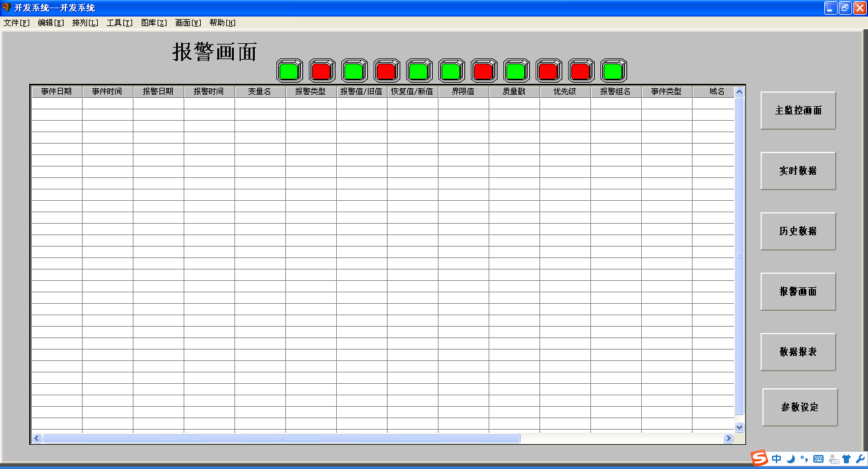This screenshot has width=868, height=469.
Task: Toggle the Chinese punctuation mode icon
Action: (804, 459)
